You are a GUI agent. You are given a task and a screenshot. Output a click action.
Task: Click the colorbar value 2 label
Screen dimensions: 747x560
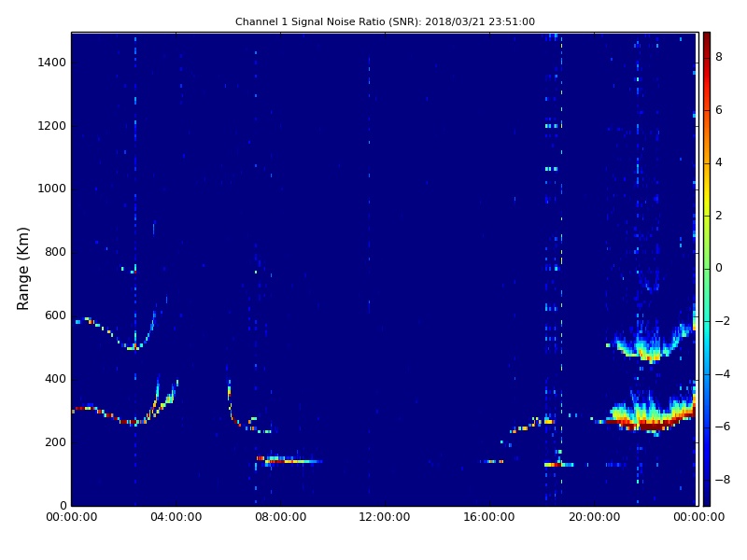[719, 216]
